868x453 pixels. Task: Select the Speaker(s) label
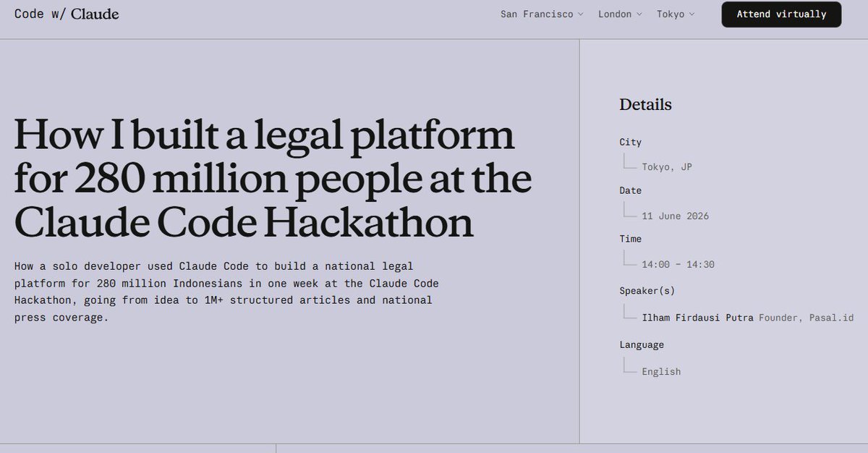tap(647, 291)
